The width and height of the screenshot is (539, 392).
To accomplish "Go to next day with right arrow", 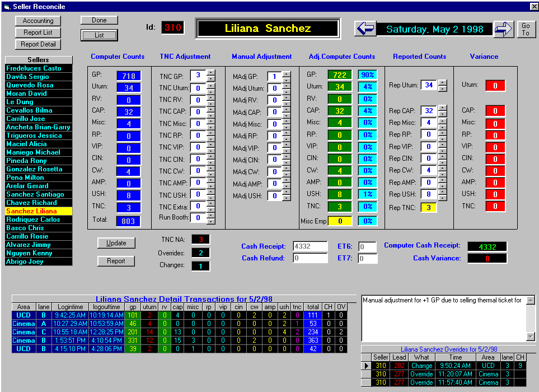I will (x=504, y=29).
